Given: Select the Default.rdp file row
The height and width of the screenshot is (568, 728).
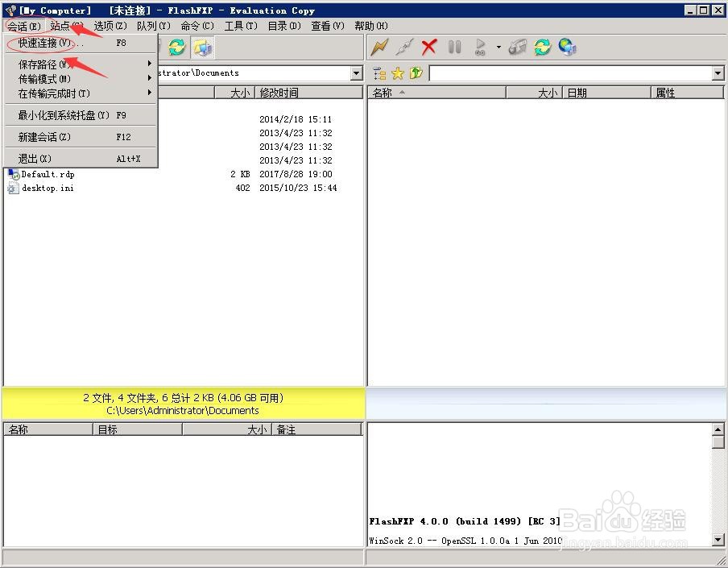Looking at the screenshot, I should 183,174.
